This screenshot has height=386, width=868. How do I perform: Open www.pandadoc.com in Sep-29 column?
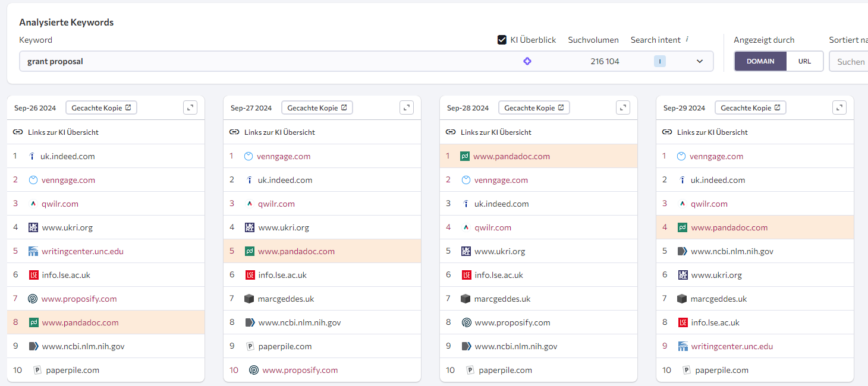point(729,227)
